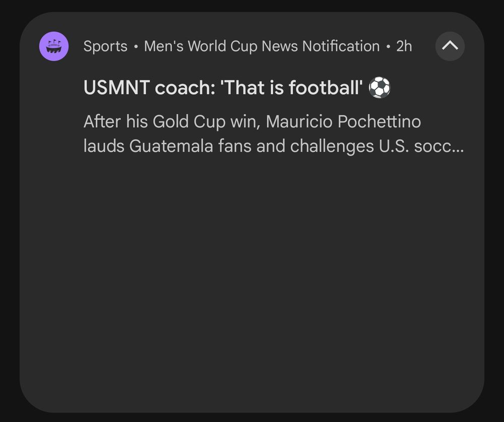The height and width of the screenshot is (422, 504).
Task: Open the 'Sports' channel label
Action: pyautogui.click(x=105, y=46)
